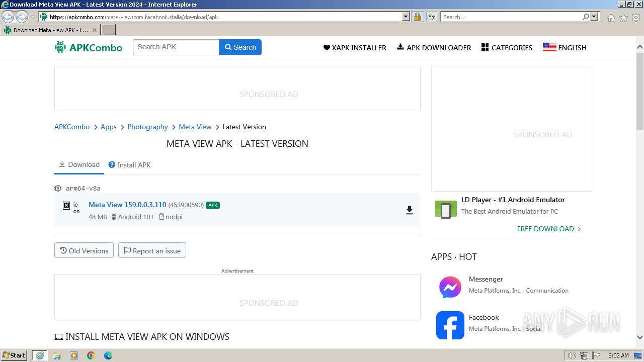Viewport: 644px width, 362px height.
Task: Click the IE Home icon
Action: [611, 18]
